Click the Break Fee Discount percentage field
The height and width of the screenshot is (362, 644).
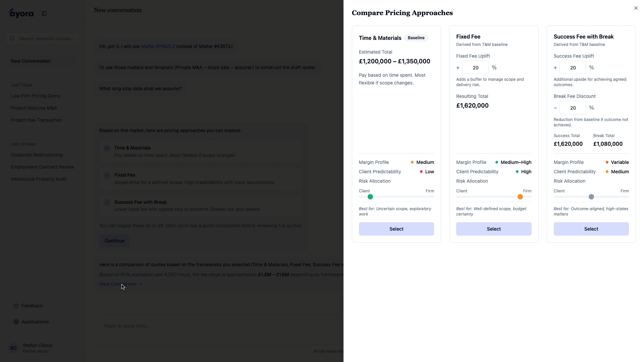573,108
